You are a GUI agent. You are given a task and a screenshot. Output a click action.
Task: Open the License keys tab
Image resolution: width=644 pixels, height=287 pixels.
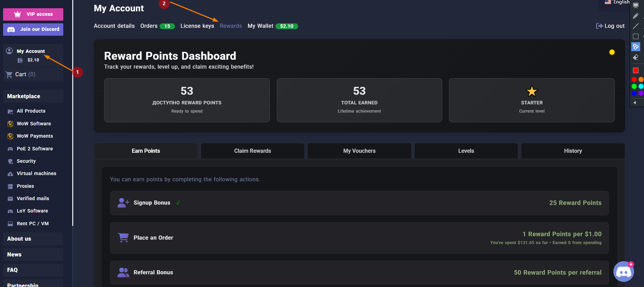tap(197, 26)
